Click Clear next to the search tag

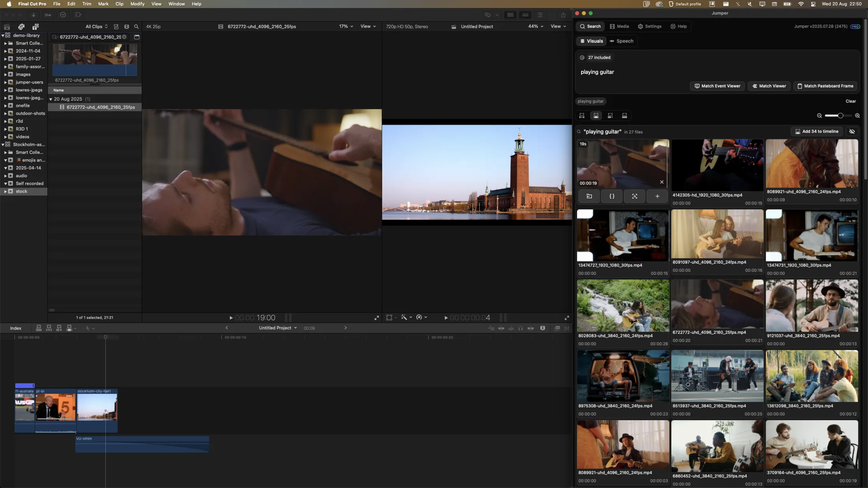pos(851,101)
